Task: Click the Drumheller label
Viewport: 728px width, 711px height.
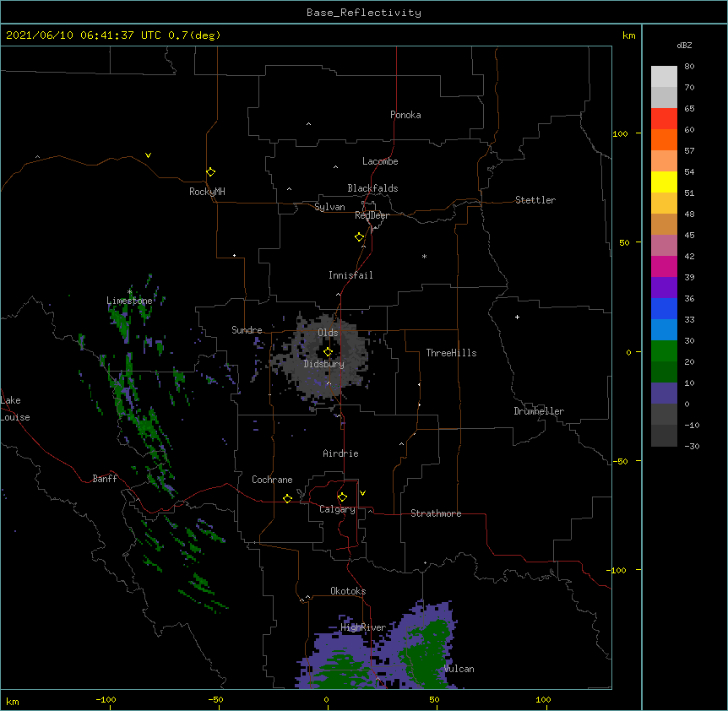Action: (539, 411)
